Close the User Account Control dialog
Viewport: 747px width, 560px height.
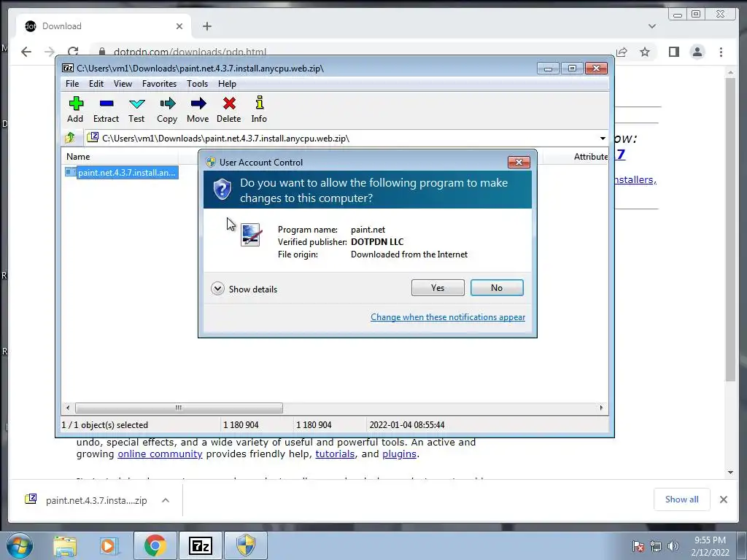[x=519, y=163]
